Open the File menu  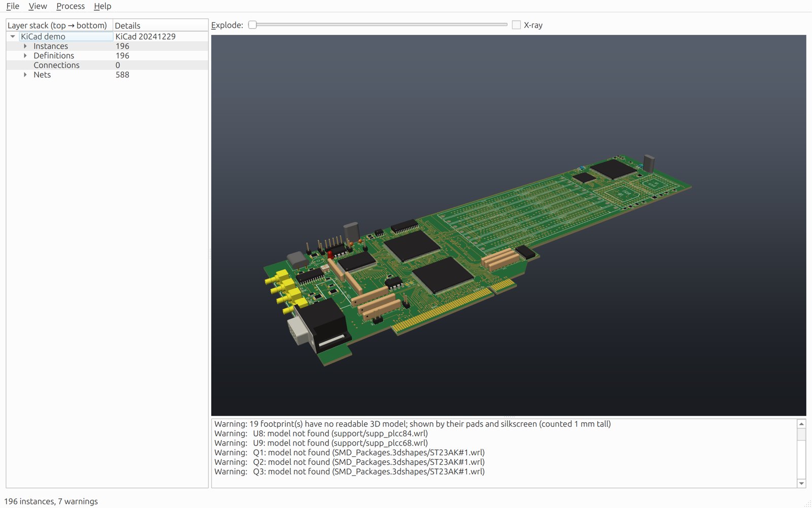click(x=13, y=6)
